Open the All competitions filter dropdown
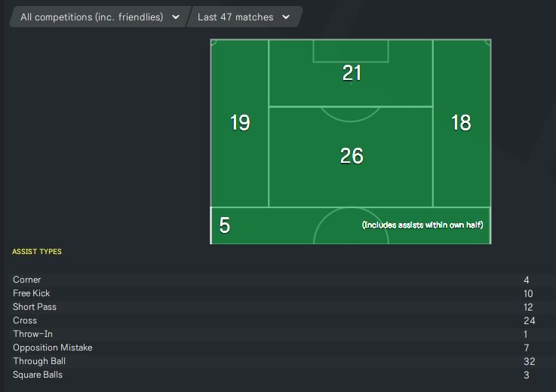 point(92,17)
